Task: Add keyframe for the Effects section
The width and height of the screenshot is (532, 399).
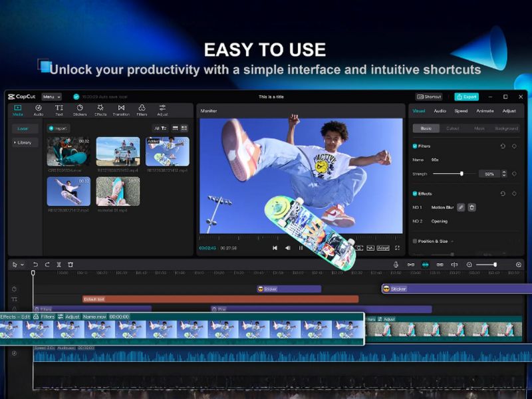Action: (x=514, y=194)
